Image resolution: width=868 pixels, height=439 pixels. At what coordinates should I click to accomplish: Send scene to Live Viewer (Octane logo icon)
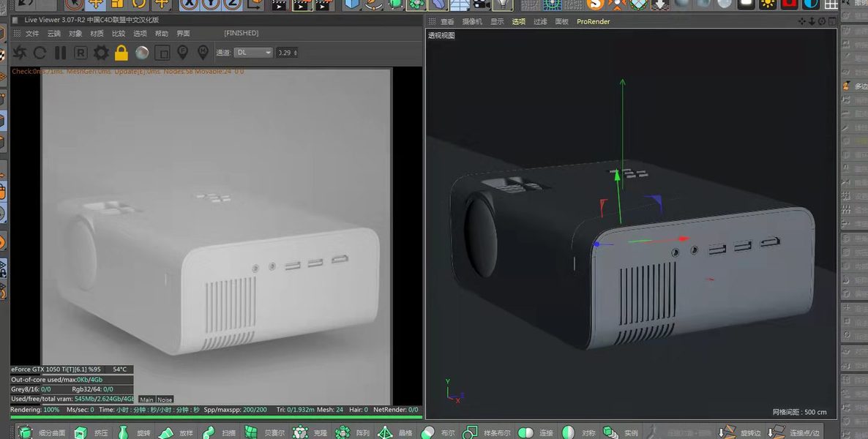[x=20, y=53]
